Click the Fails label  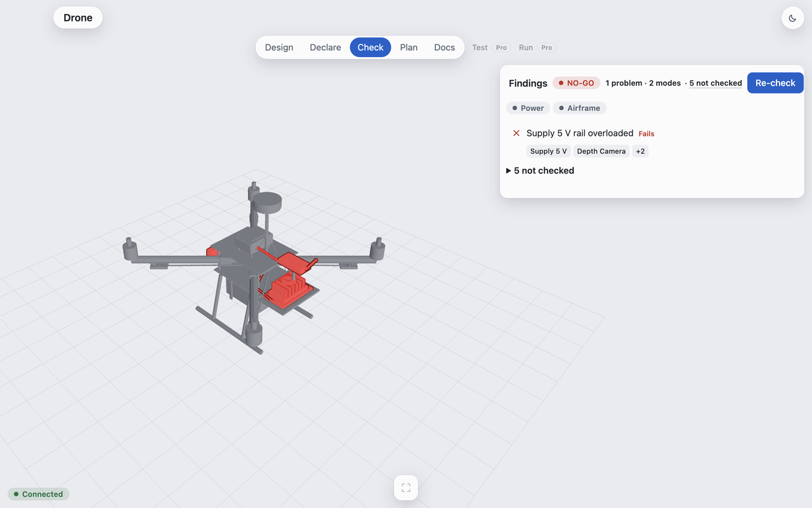point(646,134)
